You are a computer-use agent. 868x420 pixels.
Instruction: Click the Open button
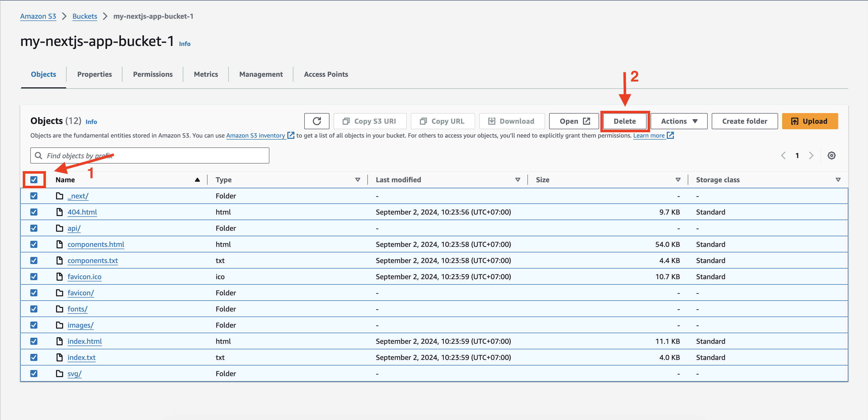[574, 121]
